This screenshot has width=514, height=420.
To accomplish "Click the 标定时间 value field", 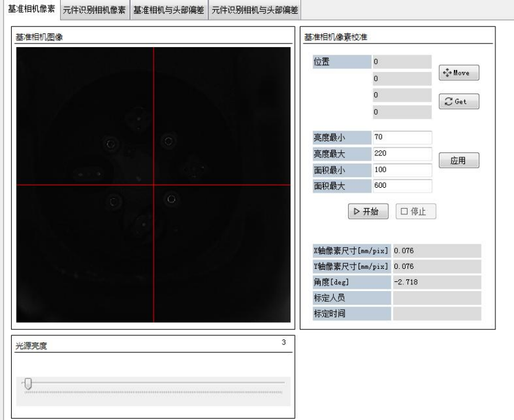I will point(437,314).
